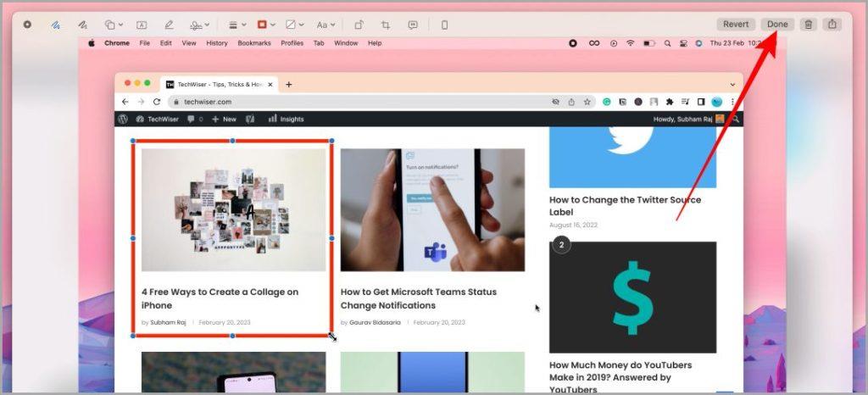
Task: Open the collage article thumbnail image
Action: [x=234, y=209]
